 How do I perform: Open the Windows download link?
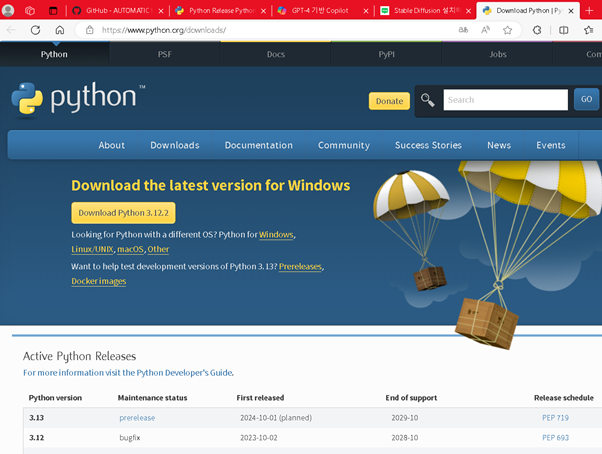coord(276,234)
